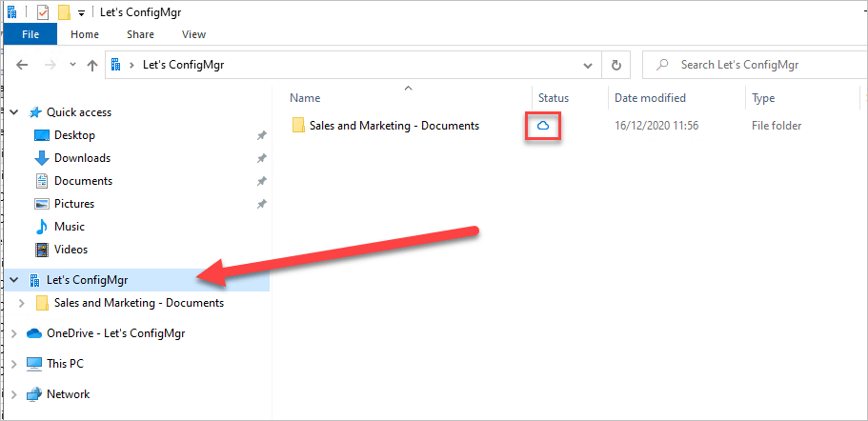The width and height of the screenshot is (868, 421).
Task: Click the Music note icon
Action: point(42,227)
